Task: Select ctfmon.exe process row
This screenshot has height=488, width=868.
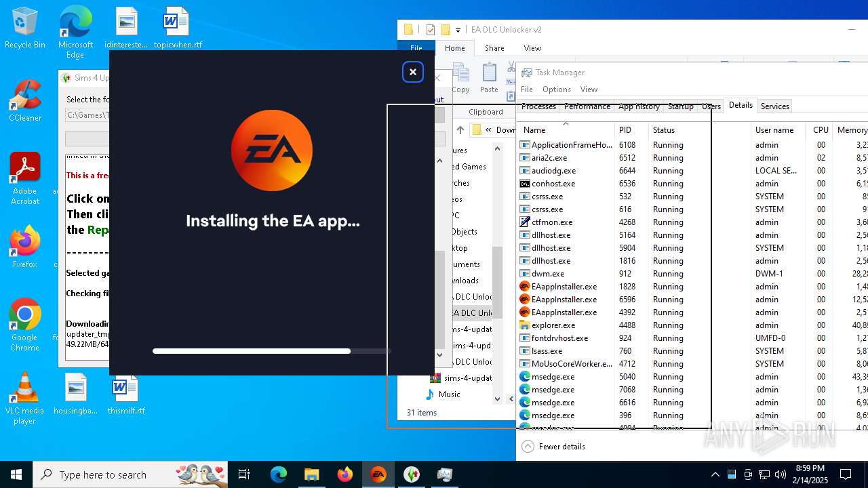Action: pos(692,222)
